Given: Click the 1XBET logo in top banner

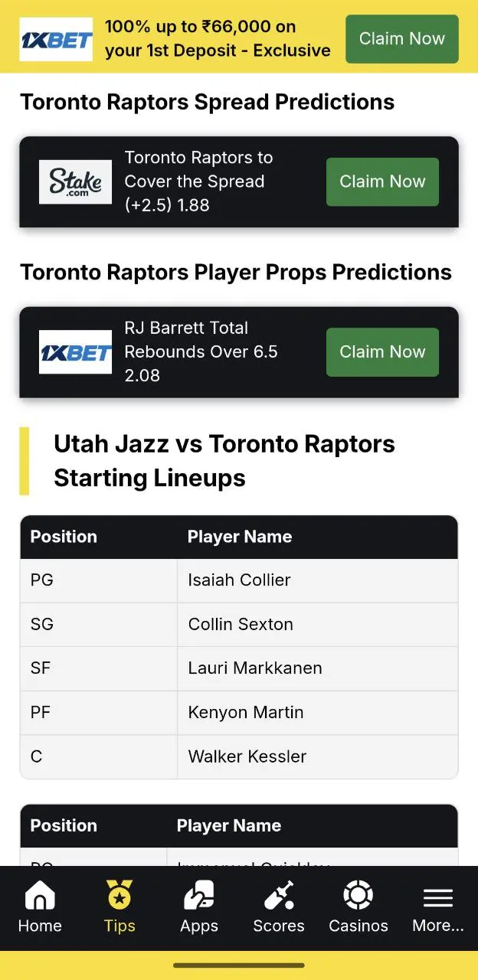Looking at the screenshot, I should 56,39.
